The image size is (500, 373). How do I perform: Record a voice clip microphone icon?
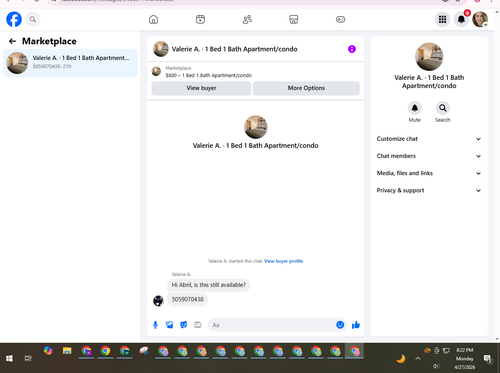(155, 325)
